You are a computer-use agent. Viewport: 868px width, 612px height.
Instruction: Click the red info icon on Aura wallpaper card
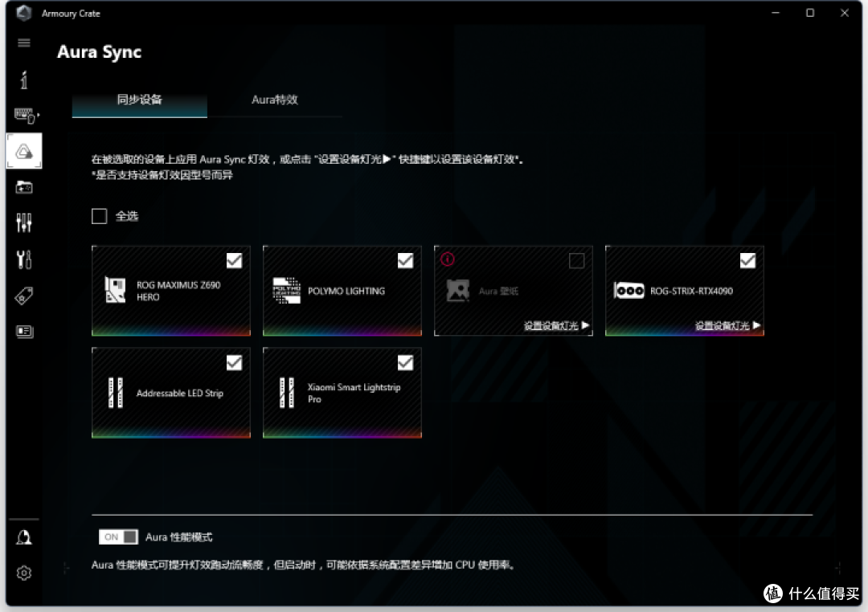(x=448, y=259)
